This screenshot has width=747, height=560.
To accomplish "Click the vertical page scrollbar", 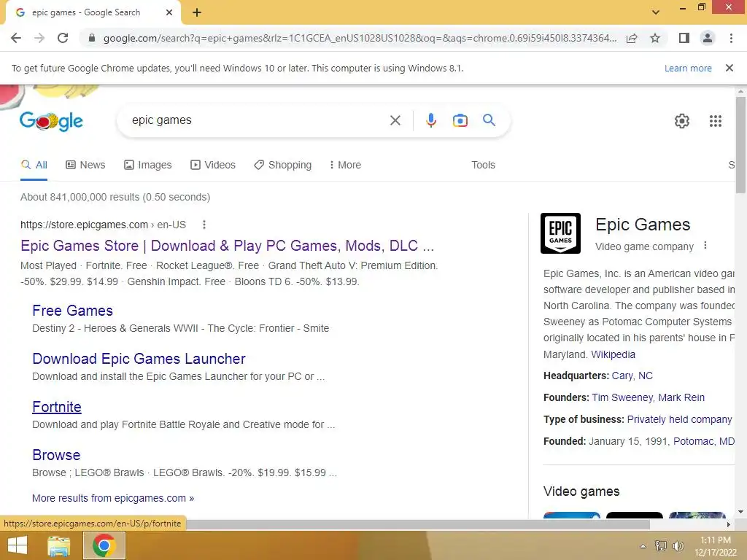I will point(740,145).
